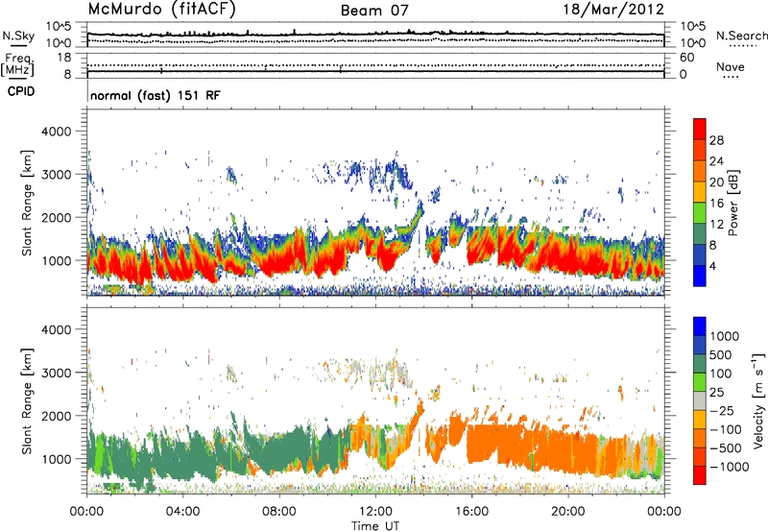Click the dotted line sample under N.Search

pyautogui.click(x=742, y=46)
